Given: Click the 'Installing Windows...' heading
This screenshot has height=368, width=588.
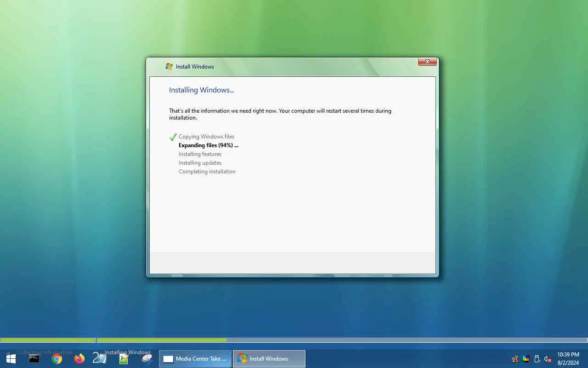Looking at the screenshot, I should 201,90.
